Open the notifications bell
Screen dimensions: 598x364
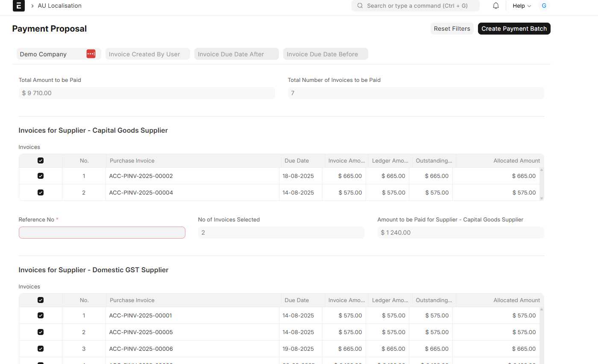tap(496, 6)
